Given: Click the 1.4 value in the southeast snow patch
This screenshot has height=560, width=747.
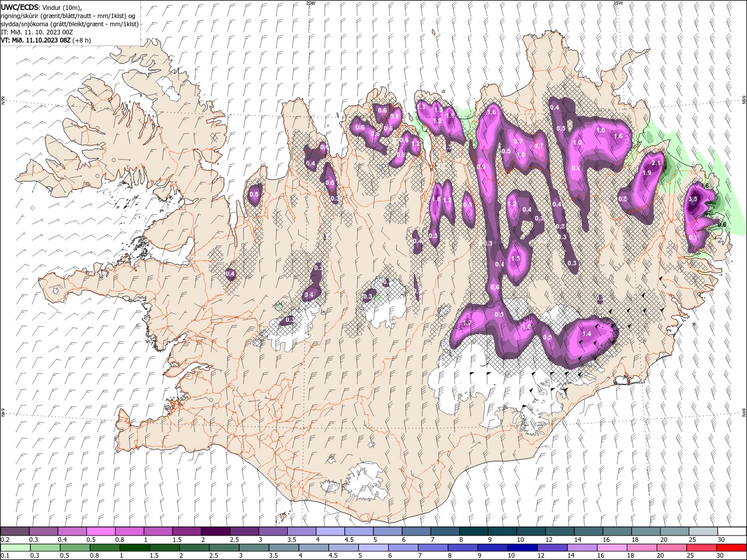Looking at the screenshot, I should pos(587,333).
